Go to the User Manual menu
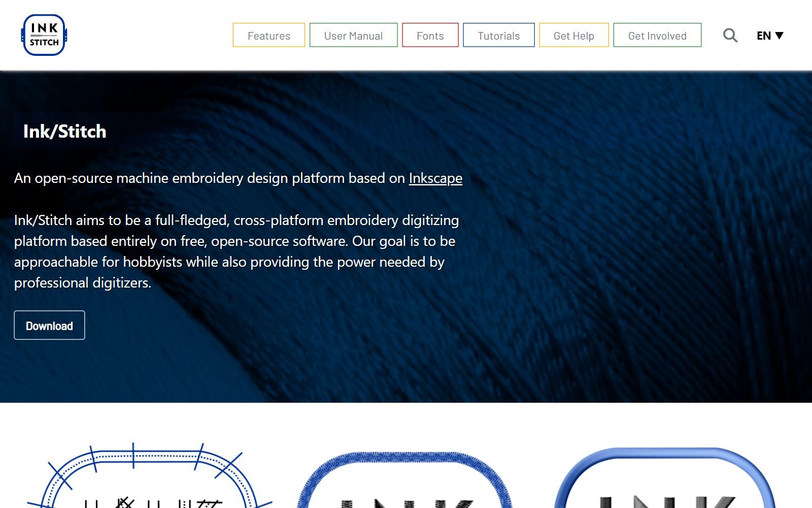812x508 pixels. (353, 35)
